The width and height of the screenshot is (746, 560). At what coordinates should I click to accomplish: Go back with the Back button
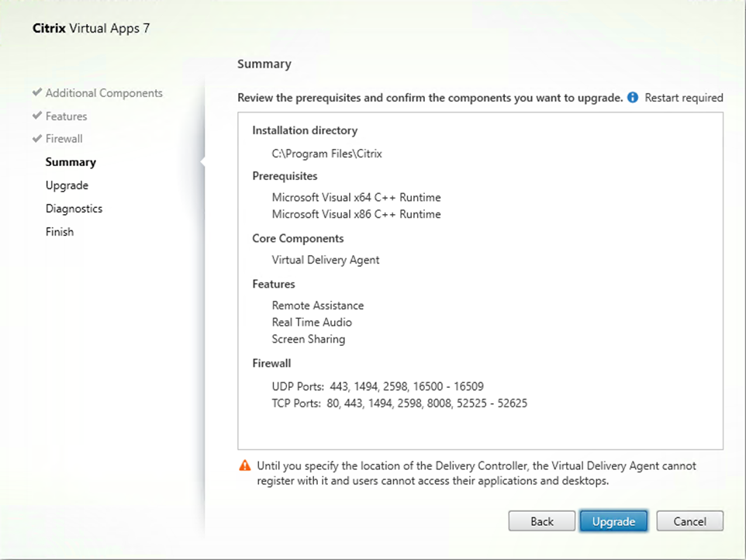542,521
